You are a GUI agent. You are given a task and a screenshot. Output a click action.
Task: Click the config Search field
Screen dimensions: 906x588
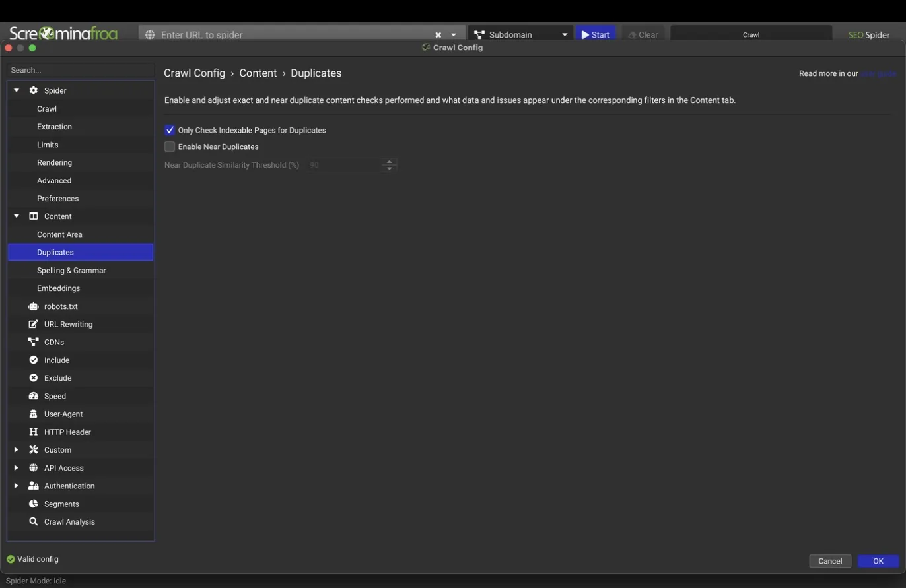[x=81, y=70]
